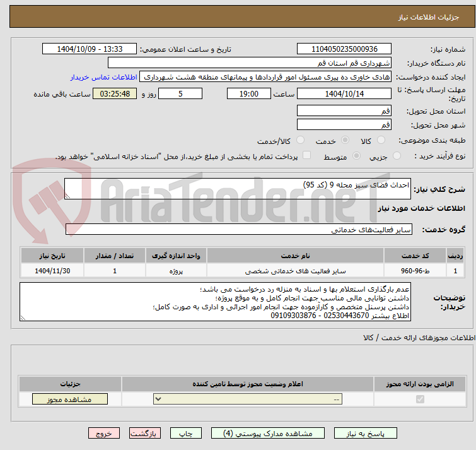Viewport: 476px width, 450px height.
Task: Click the ایجاد کننده درخواست field
Action: click(x=265, y=77)
